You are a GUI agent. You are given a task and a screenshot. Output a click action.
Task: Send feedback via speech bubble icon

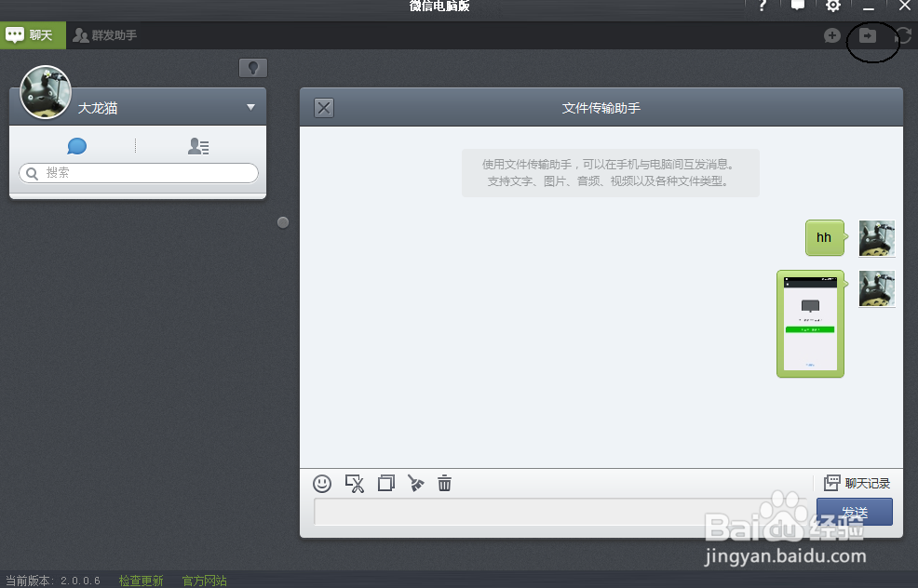(x=796, y=6)
